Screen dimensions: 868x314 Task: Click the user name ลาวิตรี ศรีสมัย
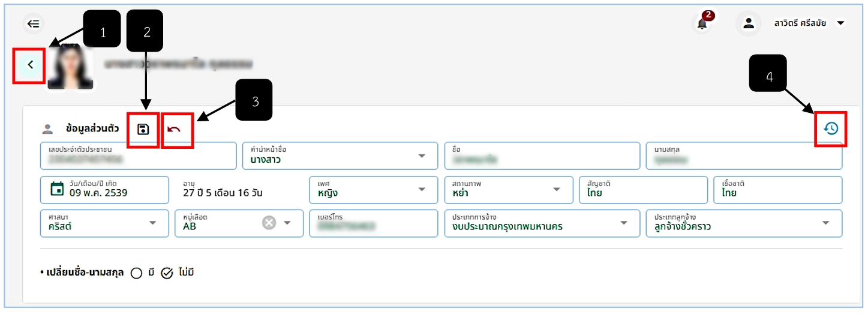(800, 23)
